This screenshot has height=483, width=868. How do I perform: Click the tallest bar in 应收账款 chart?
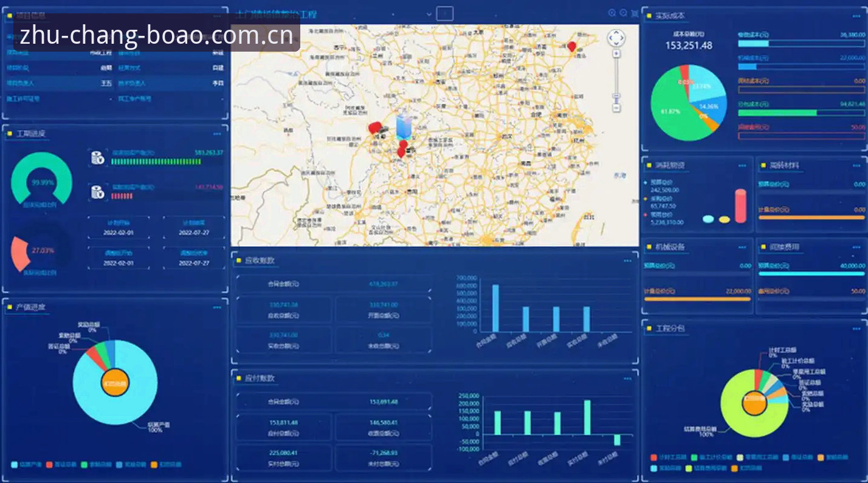point(495,308)
